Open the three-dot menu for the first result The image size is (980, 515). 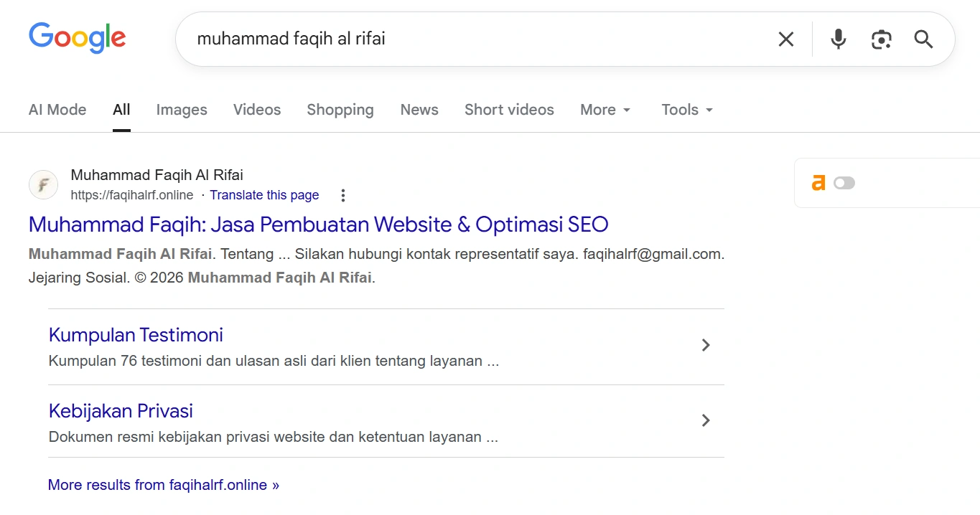point(342,194)
